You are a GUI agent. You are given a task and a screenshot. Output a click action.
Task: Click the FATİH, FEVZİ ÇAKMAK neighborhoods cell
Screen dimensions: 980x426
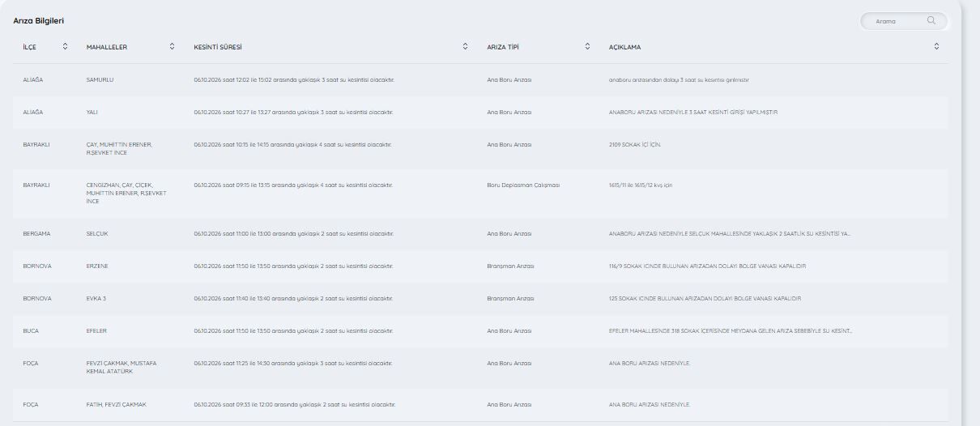pos(117,404)
